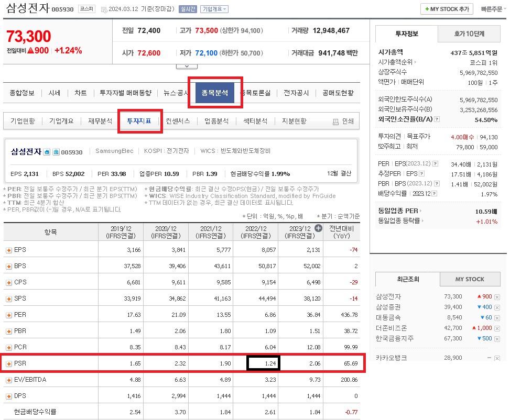Image resolution: width=510 pixels, height=420 pixels.
Task: Click help icon beside 외국인소진율(B/A)
Action: [437, 119]
